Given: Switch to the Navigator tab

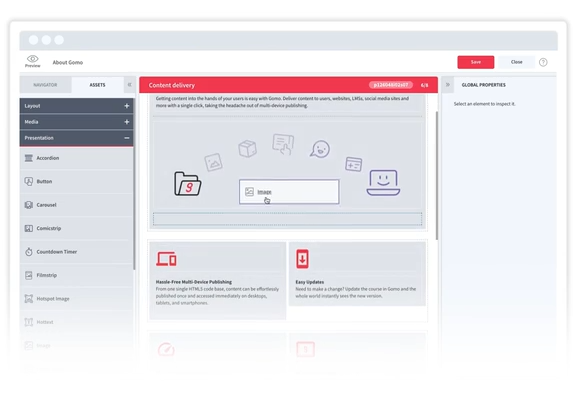Looking at the screenshot, I should (x=45, y=85).
